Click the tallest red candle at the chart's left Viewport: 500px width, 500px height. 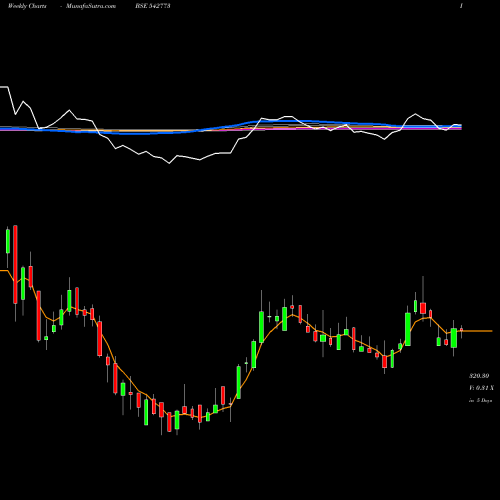(15, 264)
